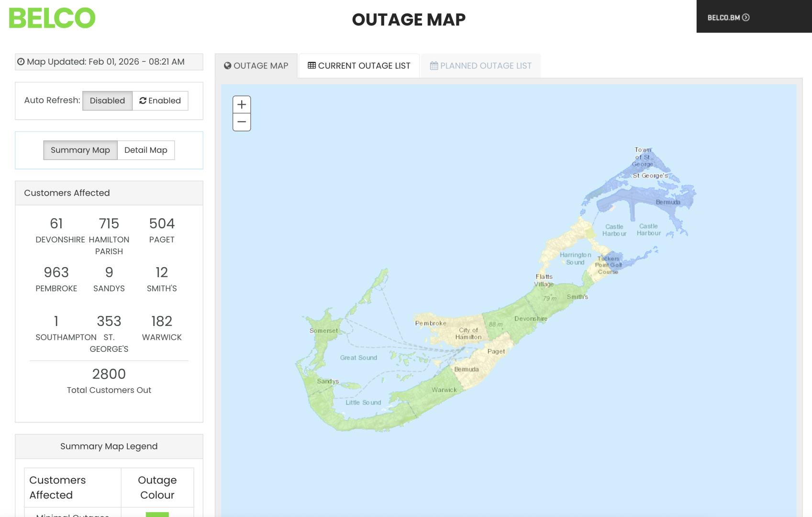Click the Hamilton Parish count 715

(109, 224)
